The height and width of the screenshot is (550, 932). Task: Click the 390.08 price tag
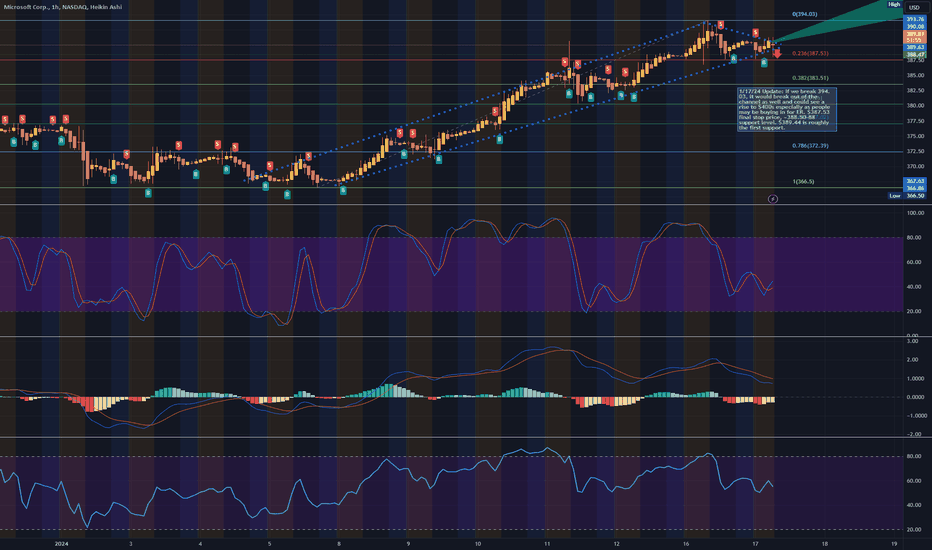pyautogui.click(x=915, y=27)
